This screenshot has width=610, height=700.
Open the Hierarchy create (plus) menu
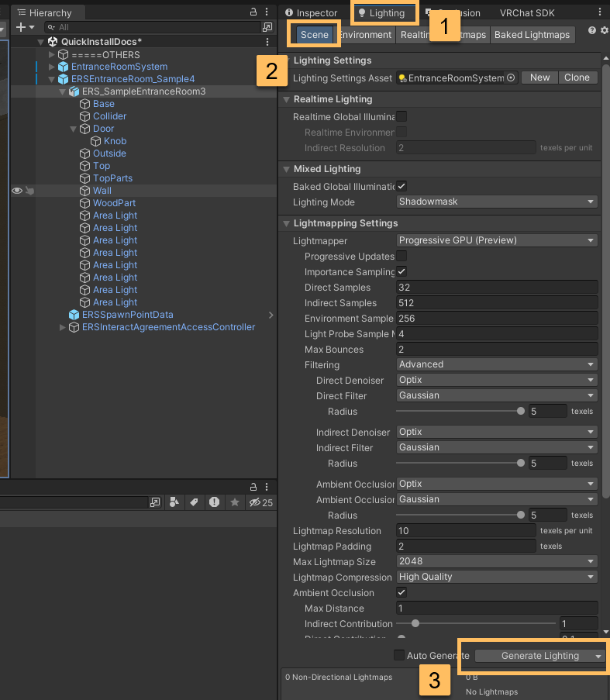coord(24,27)
